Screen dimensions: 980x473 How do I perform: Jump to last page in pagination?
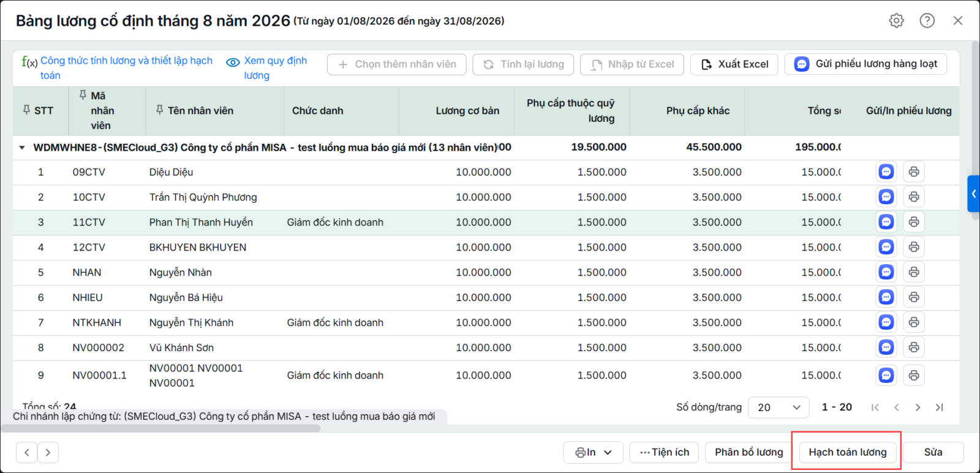click(x=939, y=407)
